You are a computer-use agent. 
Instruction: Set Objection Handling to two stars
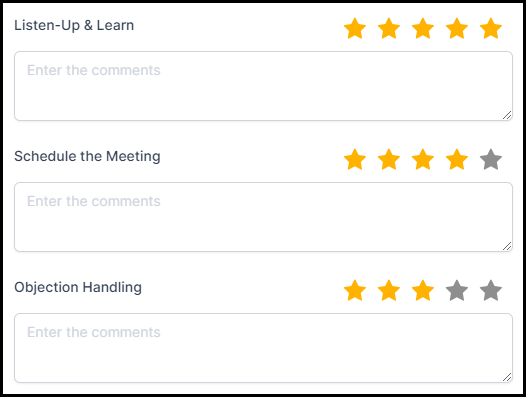pyautogui.click(x=389, y=290)
